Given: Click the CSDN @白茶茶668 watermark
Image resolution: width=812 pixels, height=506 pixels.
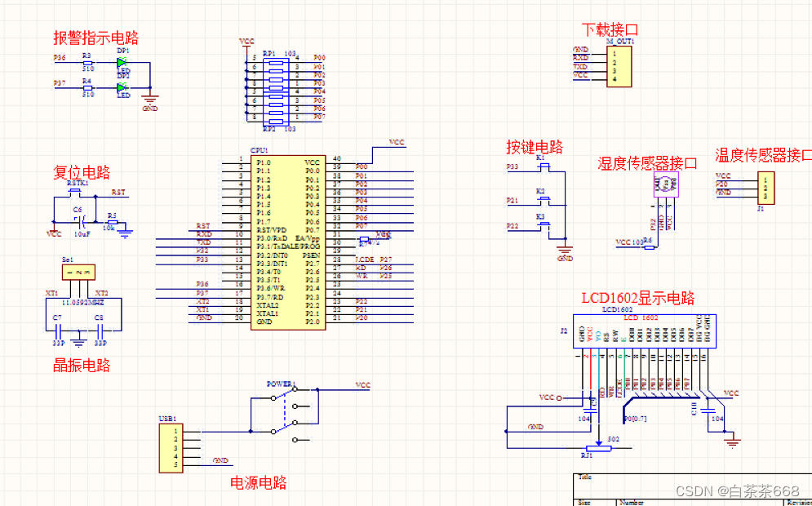Looking at the screenshot, I should pos(737,490).
